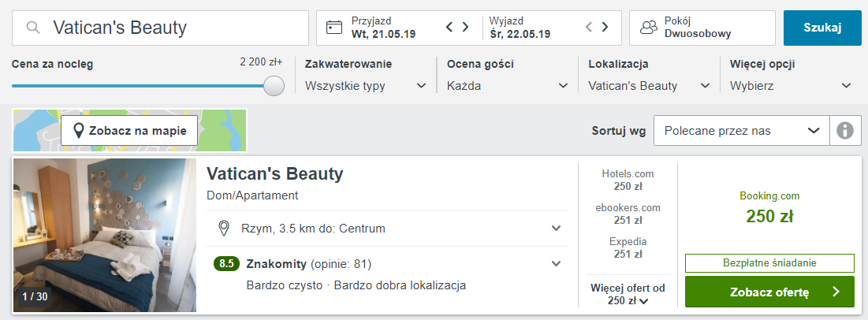Click the 2 200 zł+ price value

pyautogui.click(x=261, y=62)
